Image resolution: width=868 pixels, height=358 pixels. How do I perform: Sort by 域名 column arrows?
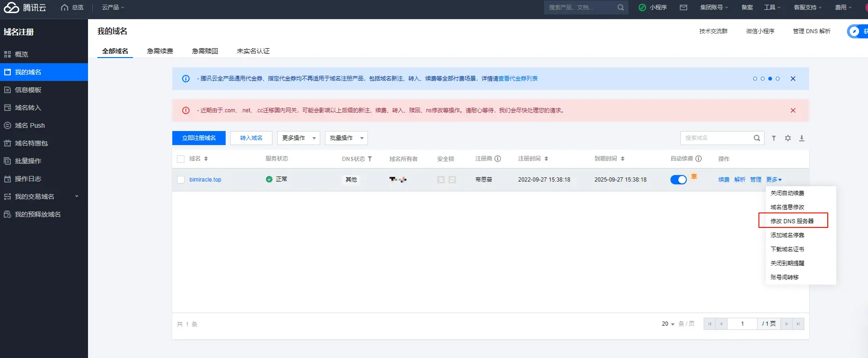[x=206, y=159]
